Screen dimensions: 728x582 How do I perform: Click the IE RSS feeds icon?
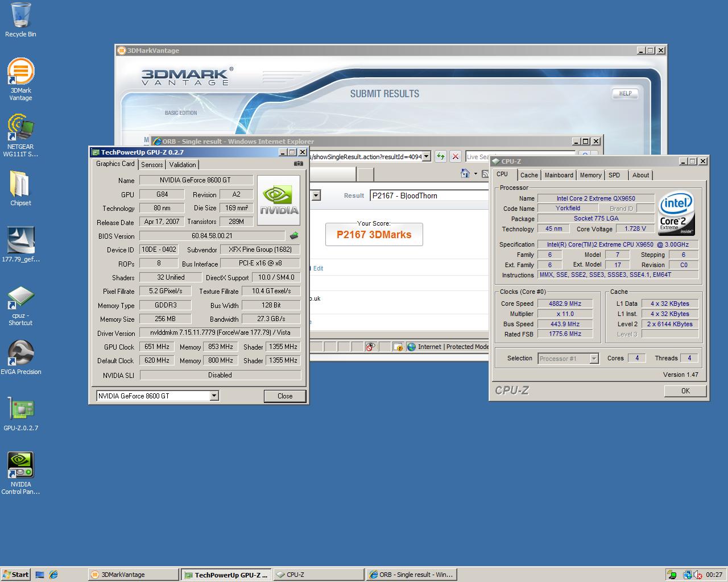[x=485, y=173]
